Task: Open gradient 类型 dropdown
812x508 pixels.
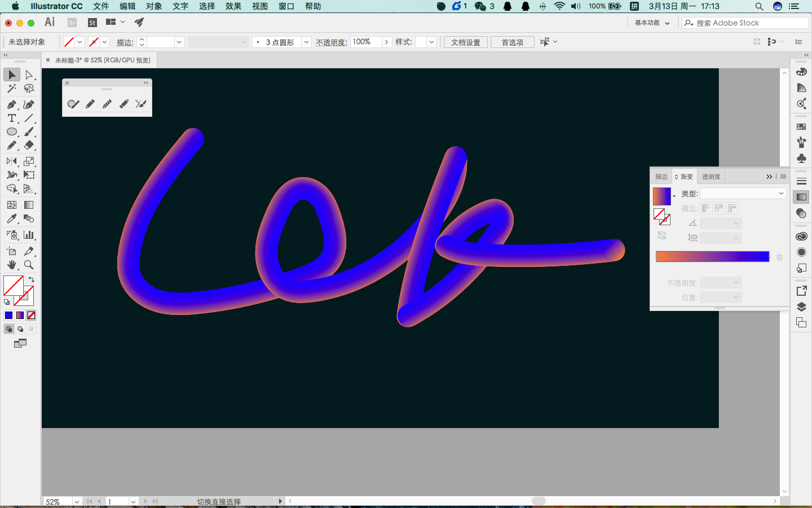Action: tap(743, 193)
